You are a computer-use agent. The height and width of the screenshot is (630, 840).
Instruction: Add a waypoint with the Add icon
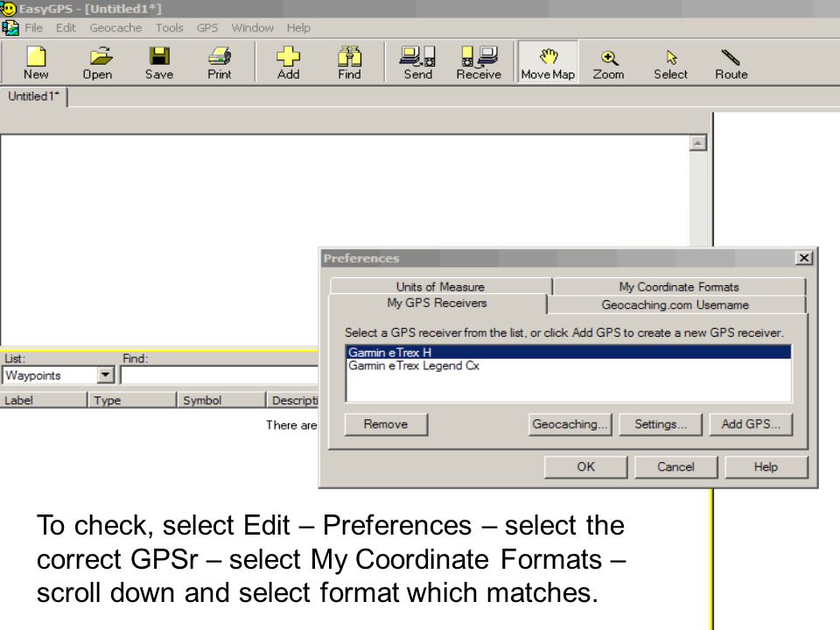pyautogui.click(x=288, y=63)
